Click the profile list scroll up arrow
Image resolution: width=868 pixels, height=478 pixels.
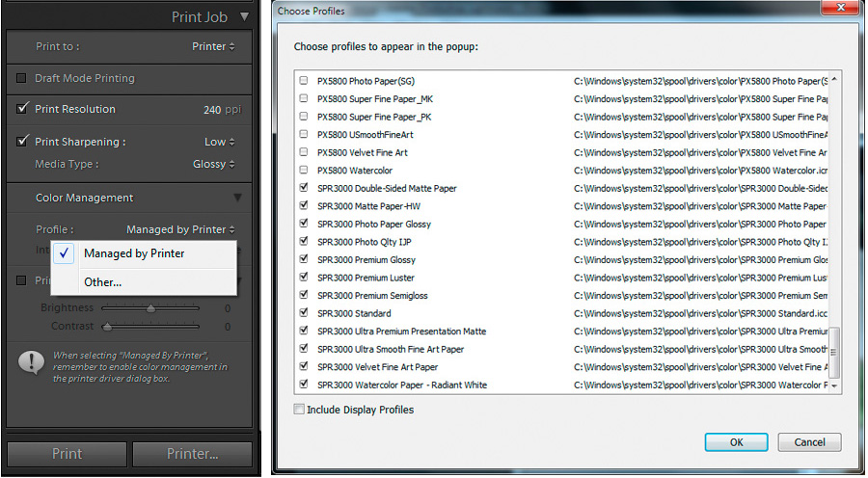(x=834, y=79)
